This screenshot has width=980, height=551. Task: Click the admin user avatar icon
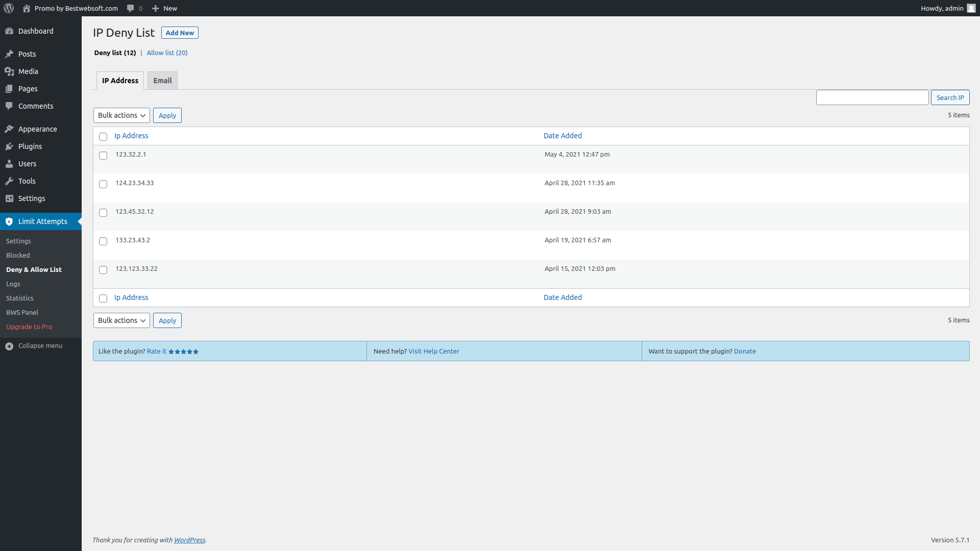point(971,8)
